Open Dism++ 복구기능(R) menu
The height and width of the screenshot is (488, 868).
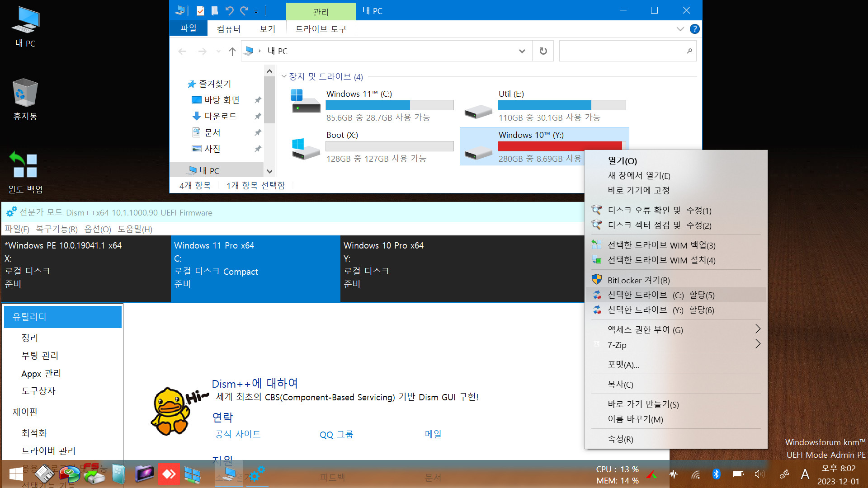click(x=57, y=229)
